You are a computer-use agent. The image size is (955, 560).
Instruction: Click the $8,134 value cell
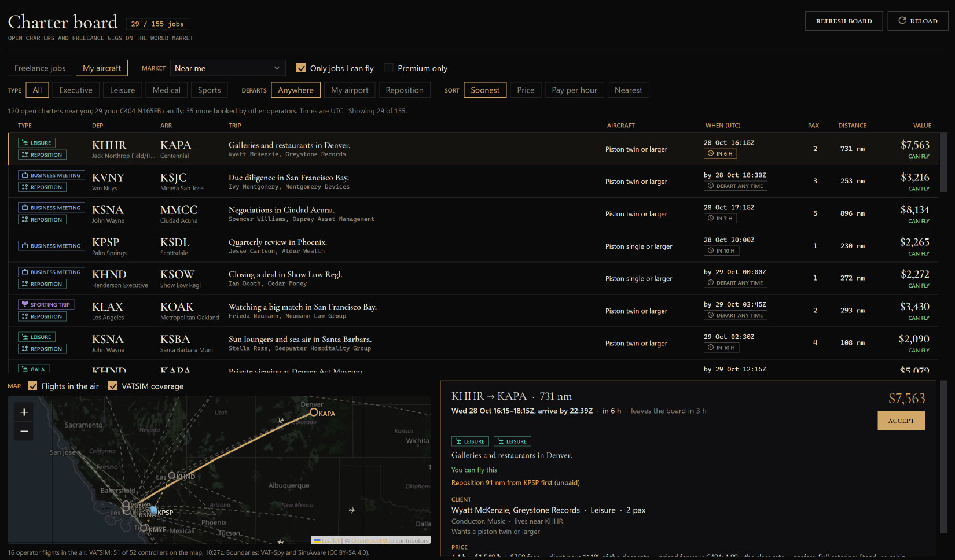(x=914, y=210)
